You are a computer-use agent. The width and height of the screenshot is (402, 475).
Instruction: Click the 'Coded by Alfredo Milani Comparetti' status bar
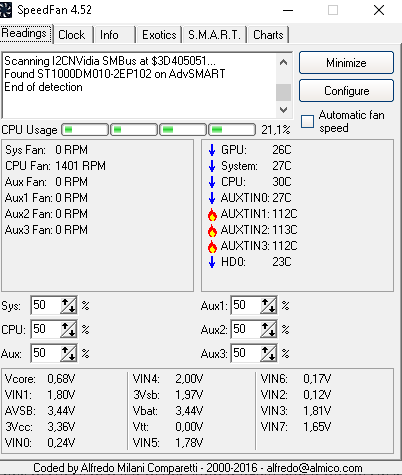point(198,468)
